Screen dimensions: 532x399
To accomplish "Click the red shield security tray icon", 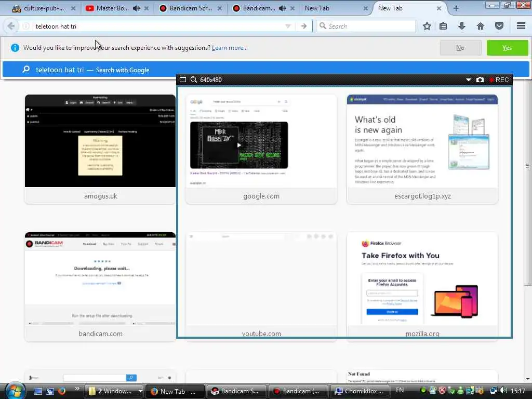I will coord(442,391).
